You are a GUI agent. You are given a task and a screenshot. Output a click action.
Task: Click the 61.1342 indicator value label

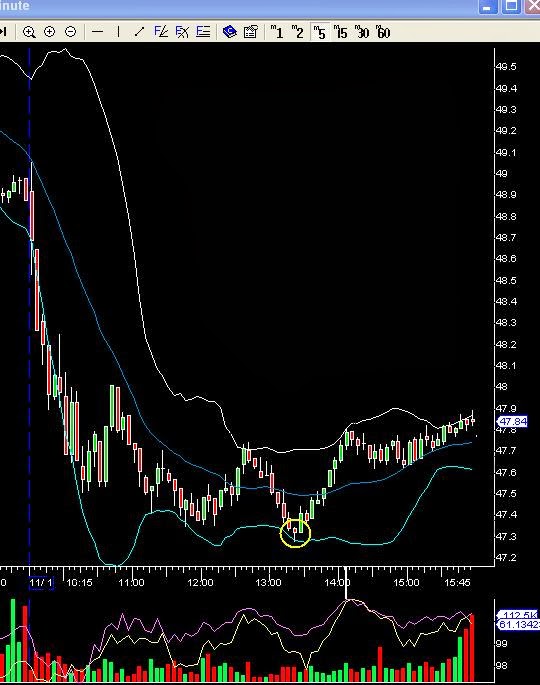click(x=518, y=625)
